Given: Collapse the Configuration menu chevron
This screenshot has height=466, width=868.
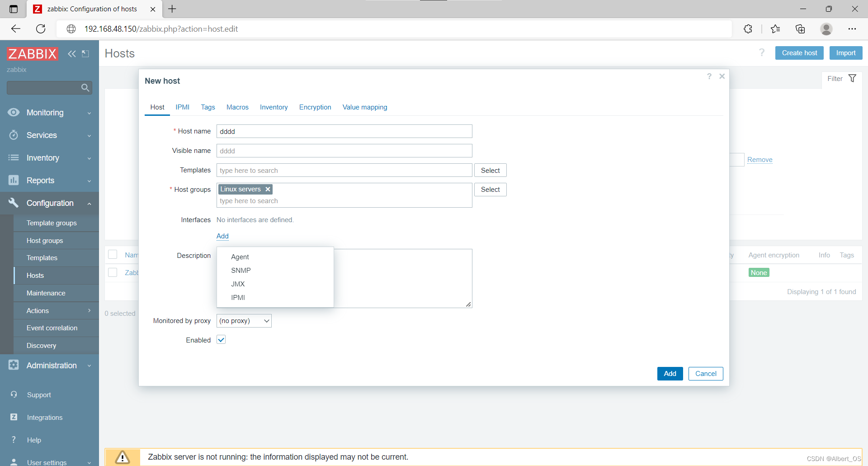Looking at the screenshot, I should point(90,204).
